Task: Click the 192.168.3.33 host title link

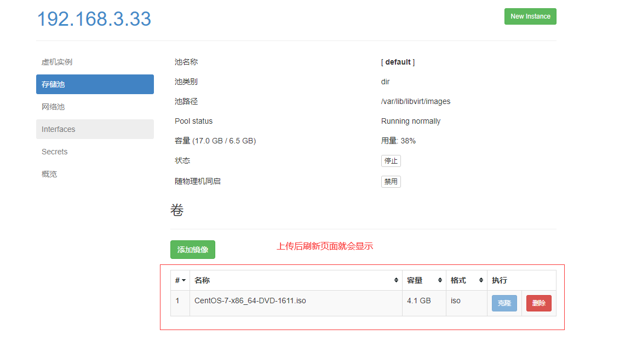Action: (94, 19)
